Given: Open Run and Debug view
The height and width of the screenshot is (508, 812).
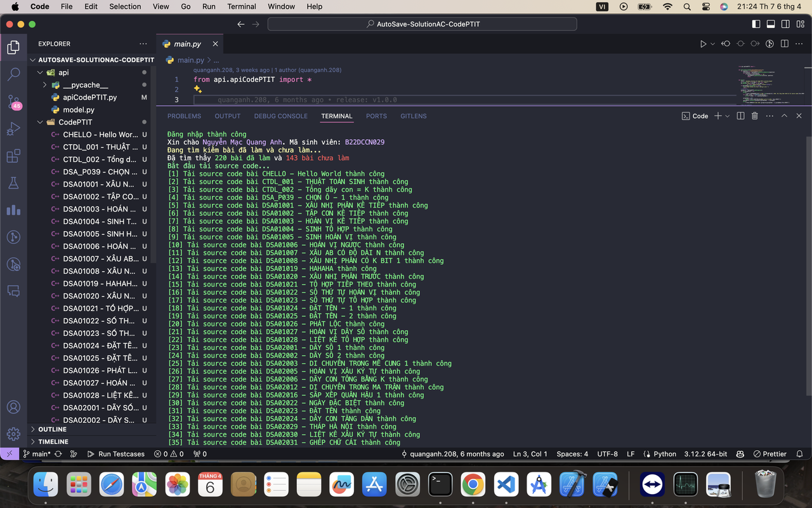Looking at the screenshot, I should pos(13,129).
